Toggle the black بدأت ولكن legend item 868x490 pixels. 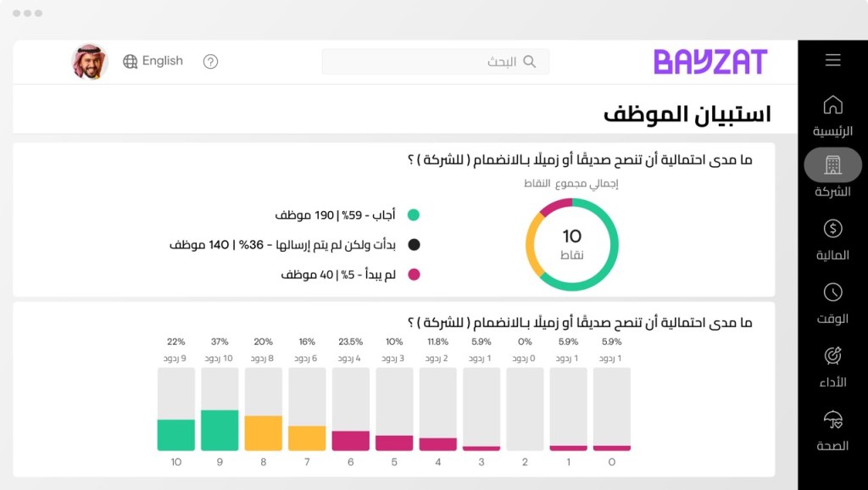click(413, 245)
